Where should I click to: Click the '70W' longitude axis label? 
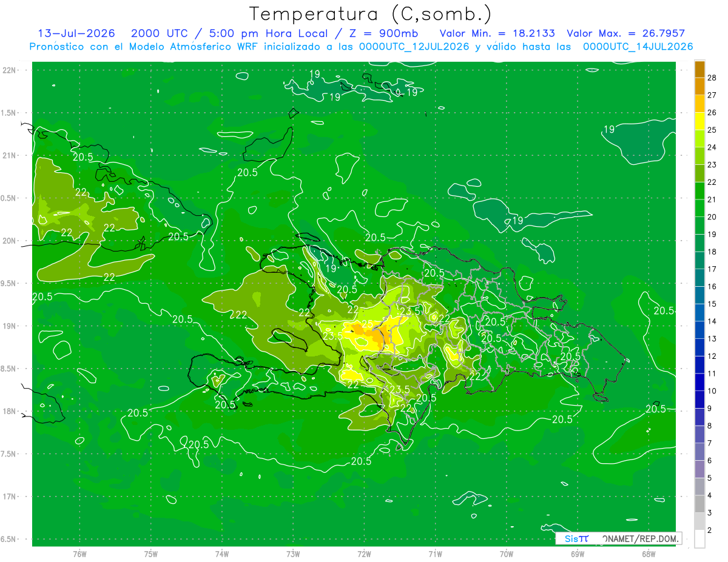click(x=506, y=554)
